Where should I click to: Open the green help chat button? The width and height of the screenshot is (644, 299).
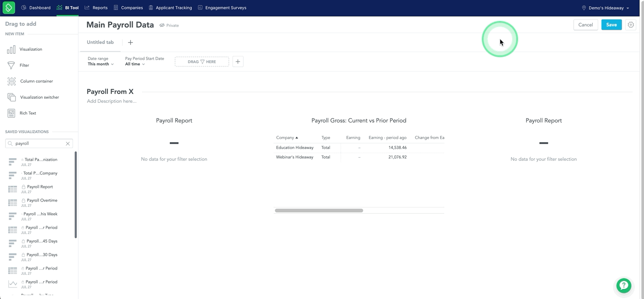tap(624, 285)
